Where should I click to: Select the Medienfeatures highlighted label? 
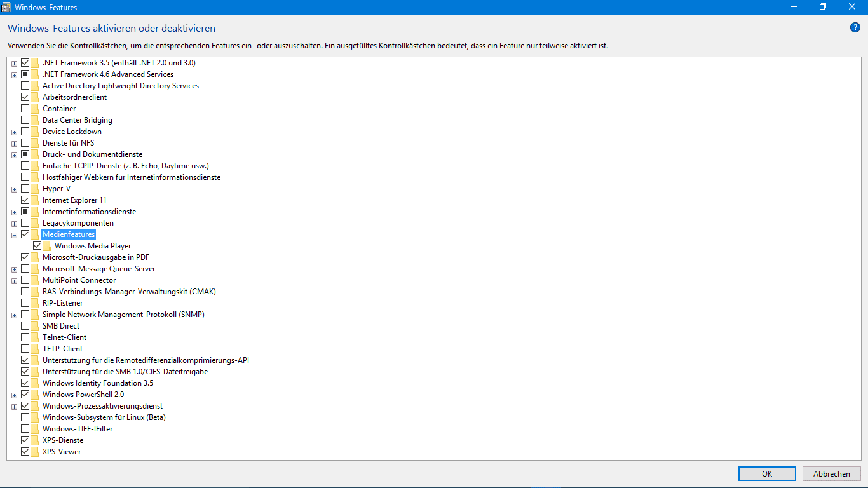tap(69, 234)
